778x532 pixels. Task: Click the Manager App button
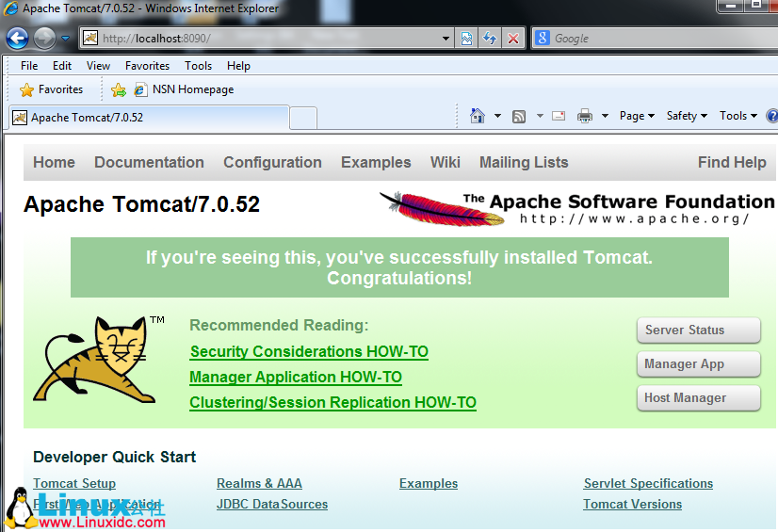click(699, 363)
